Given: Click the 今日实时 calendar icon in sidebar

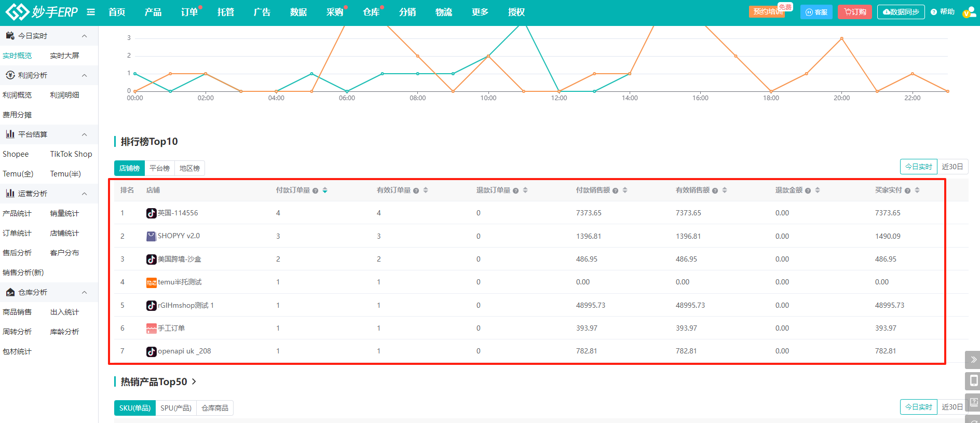Looking at the screenshot, I should point(10,36).
